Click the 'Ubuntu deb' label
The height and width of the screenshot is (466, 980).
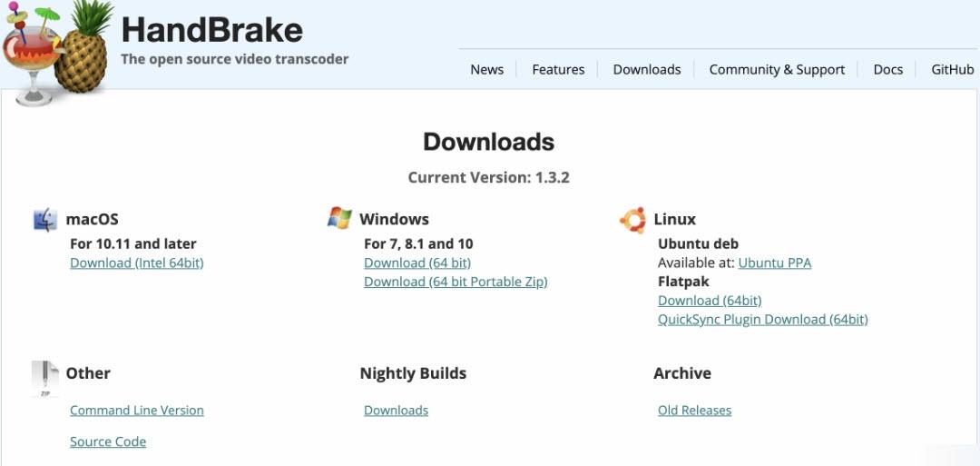(698, 244)
